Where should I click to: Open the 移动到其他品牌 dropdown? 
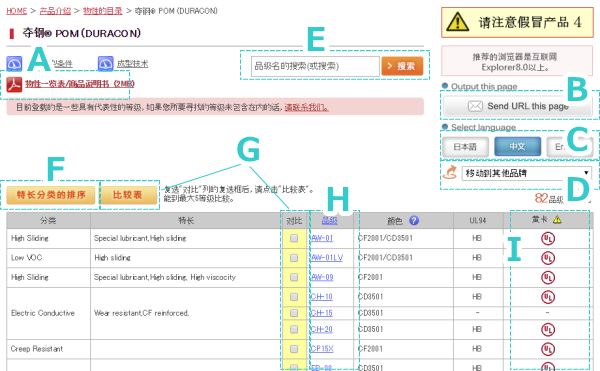(x=527, y=173)
